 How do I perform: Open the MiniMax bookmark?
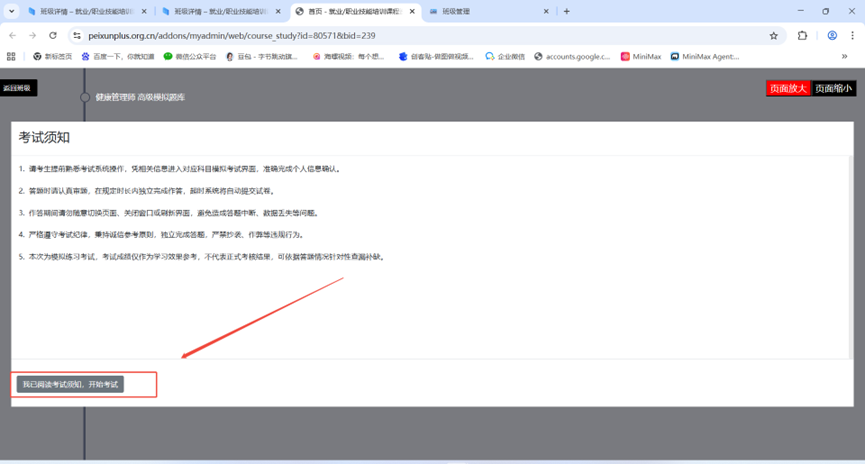pyautogui.click(x=641, y=57)
